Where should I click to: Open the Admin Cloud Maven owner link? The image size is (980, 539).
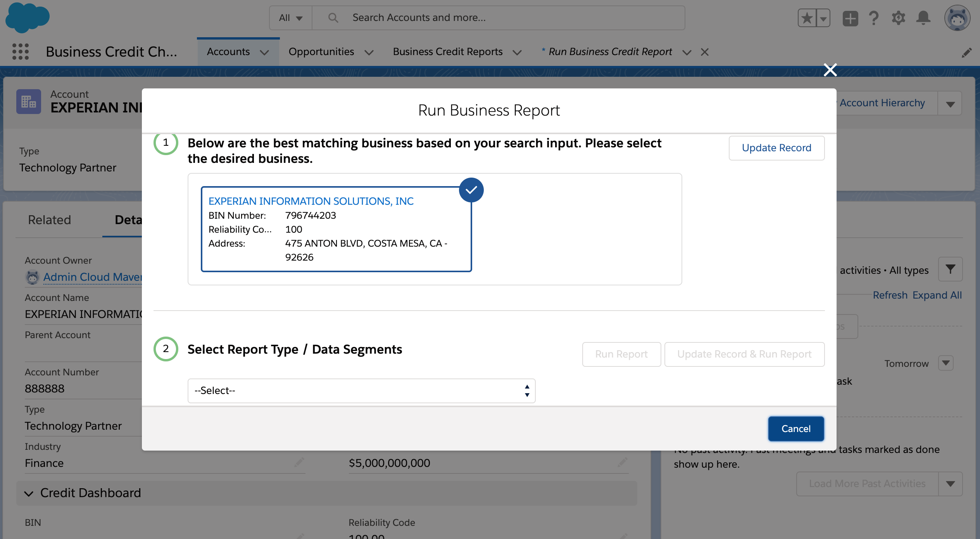93,276
